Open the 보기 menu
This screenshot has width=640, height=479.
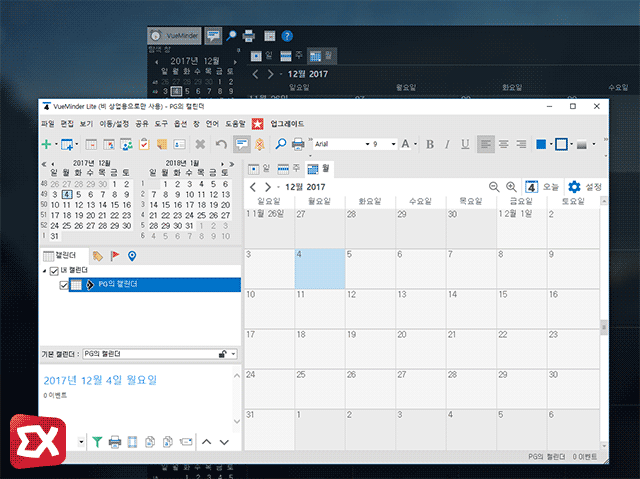click(86, 124)
